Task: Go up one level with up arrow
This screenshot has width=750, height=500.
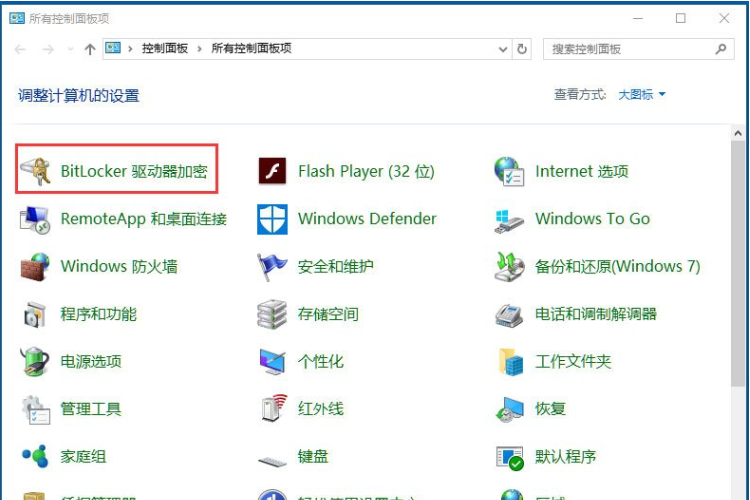Action: point(90,49)
